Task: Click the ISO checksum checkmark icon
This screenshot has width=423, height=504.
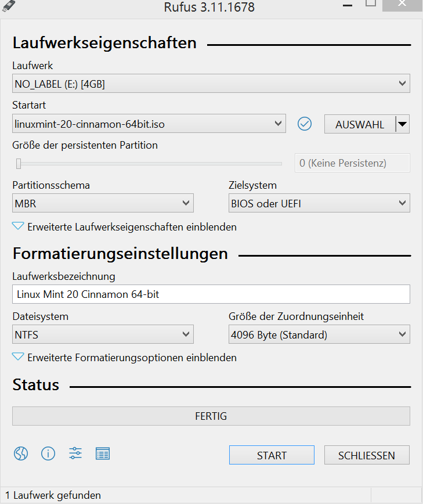Action: point(305,124)
